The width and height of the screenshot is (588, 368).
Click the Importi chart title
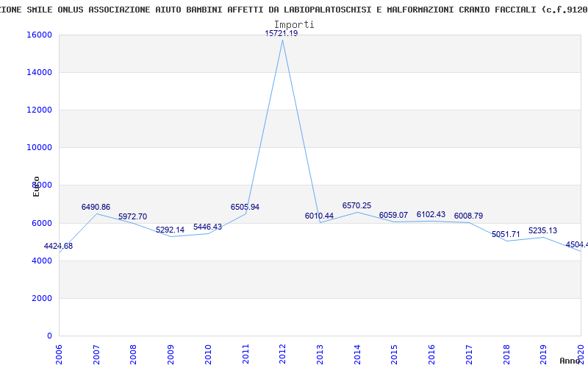click(294, 25)
